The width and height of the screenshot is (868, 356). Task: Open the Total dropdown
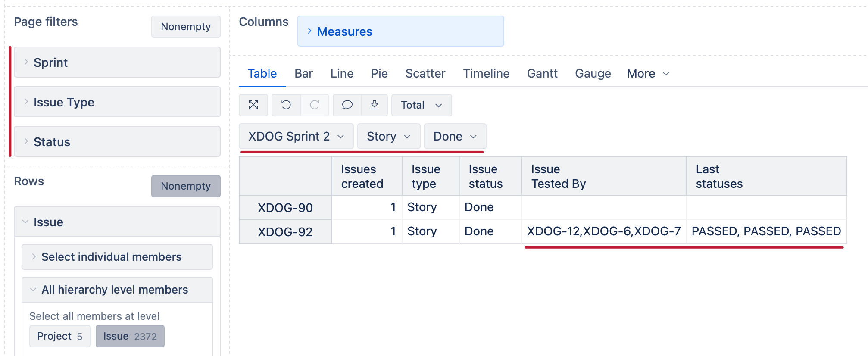421,105
